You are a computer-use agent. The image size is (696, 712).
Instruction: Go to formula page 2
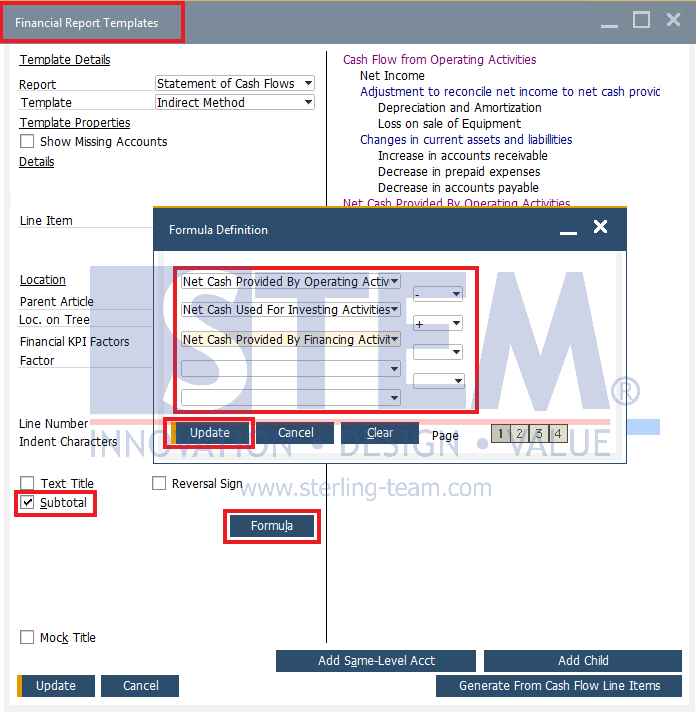tap(519, 434)
